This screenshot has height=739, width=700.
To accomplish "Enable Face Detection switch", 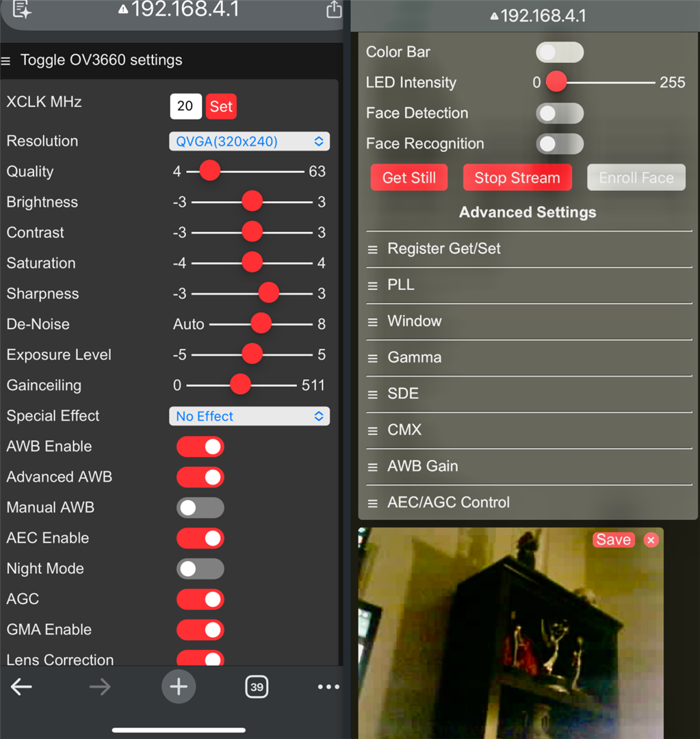I will point(559,114).
